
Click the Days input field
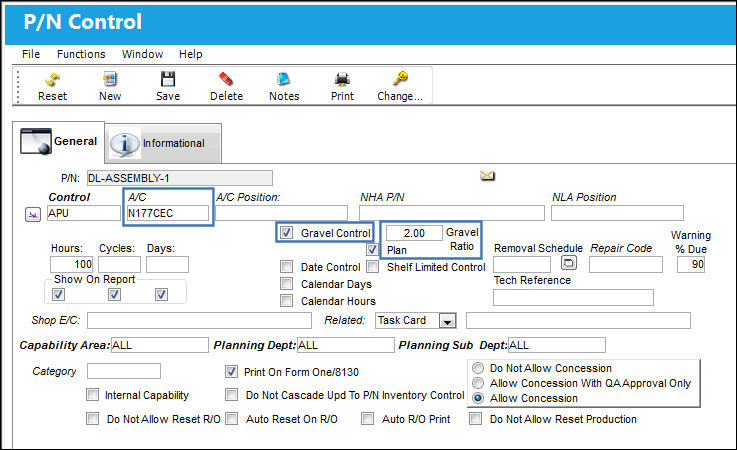click(x=167, y=264)
